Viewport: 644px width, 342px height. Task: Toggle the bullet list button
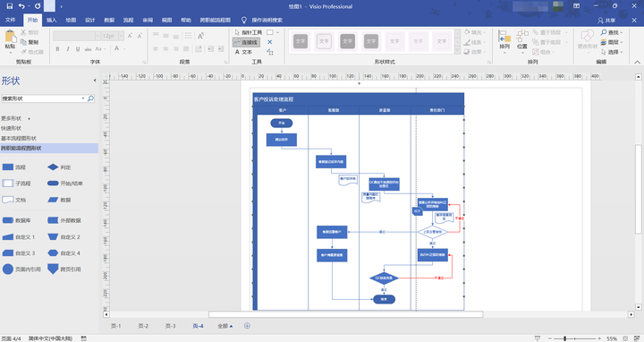tap(188, 36)
